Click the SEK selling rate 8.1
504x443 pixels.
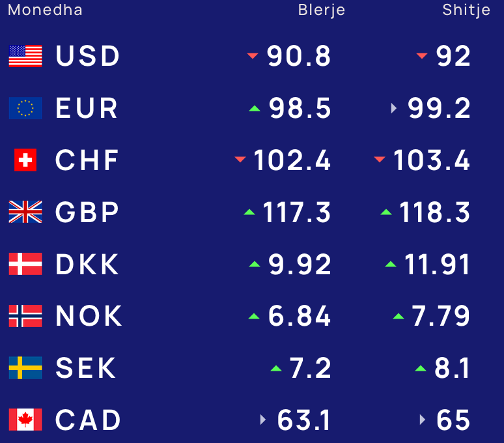click(452, 368)
